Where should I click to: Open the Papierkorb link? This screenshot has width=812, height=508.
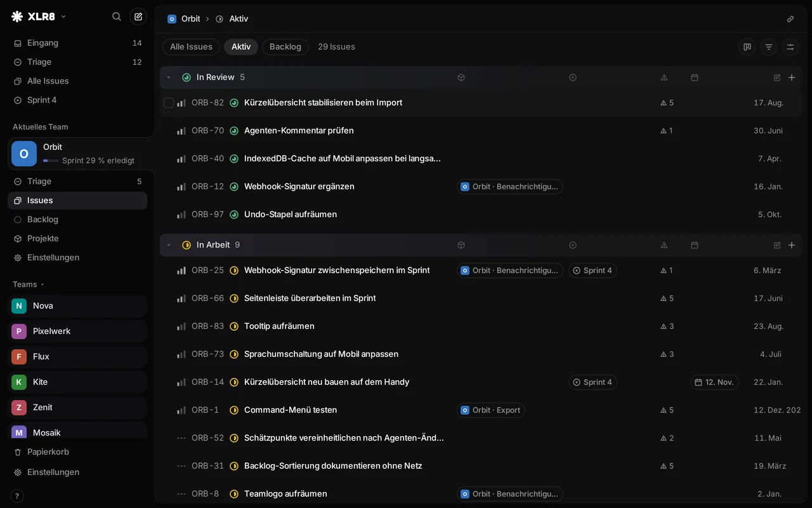tap(77, 452)
